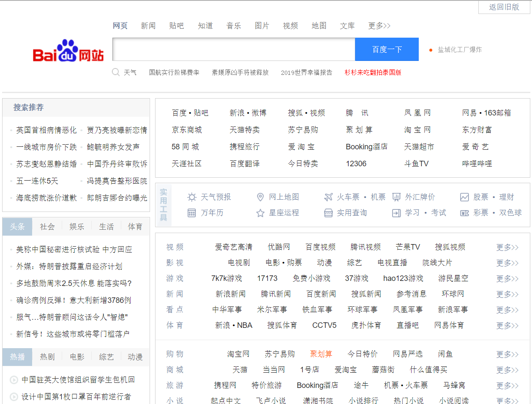Click the airplane icon for 火车票
This screenshot has width=532, height=404.
pos(328,197)
